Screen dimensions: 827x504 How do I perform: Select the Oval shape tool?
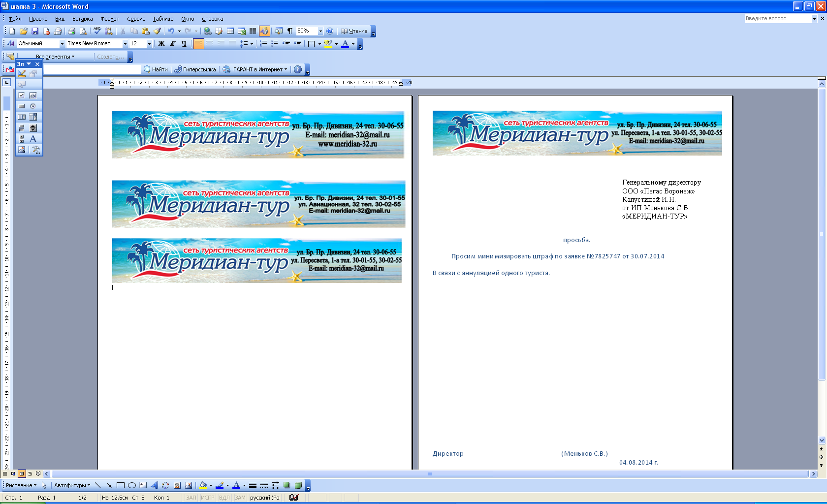[131, 485]
